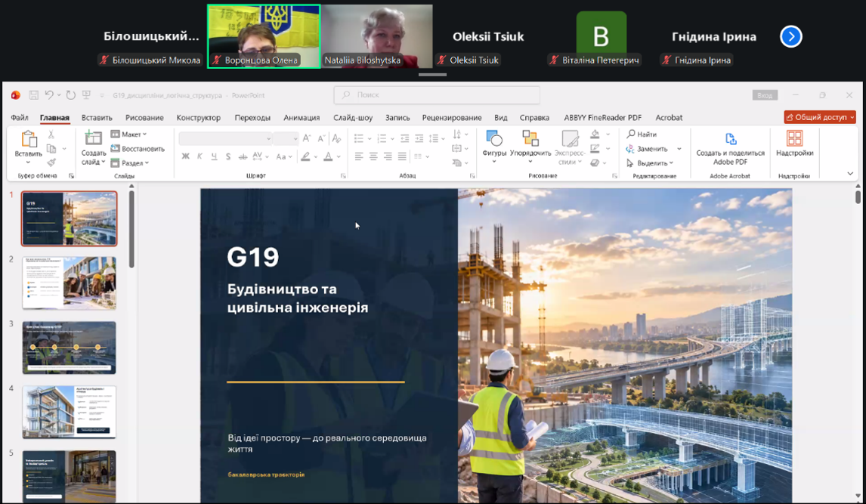Select the Format Painter brush icon

point(51,162)
